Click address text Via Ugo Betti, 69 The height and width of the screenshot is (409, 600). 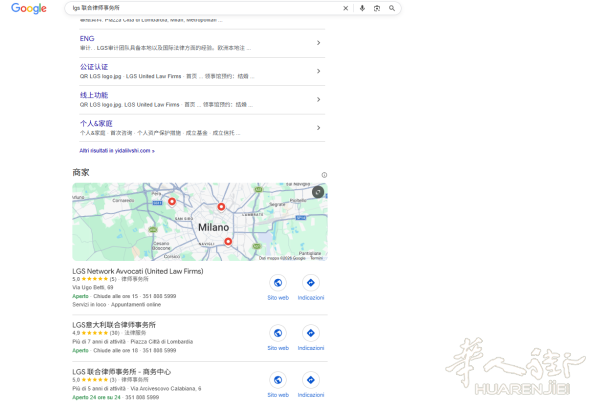(x=93, y=287)
